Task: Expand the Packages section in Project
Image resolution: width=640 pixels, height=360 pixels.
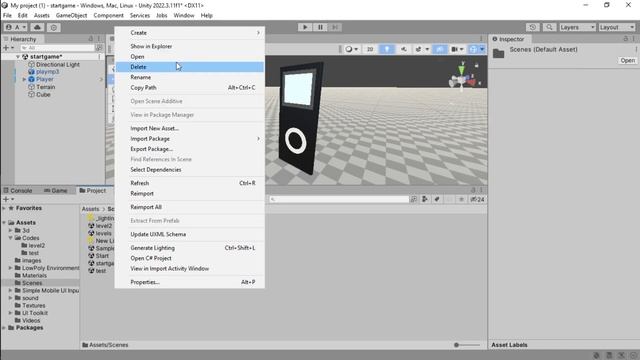Action: [x=4, y=328]
